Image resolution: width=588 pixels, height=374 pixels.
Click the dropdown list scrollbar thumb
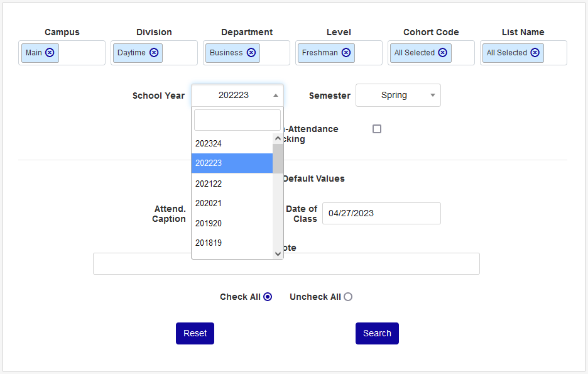[x=278, y=158]
